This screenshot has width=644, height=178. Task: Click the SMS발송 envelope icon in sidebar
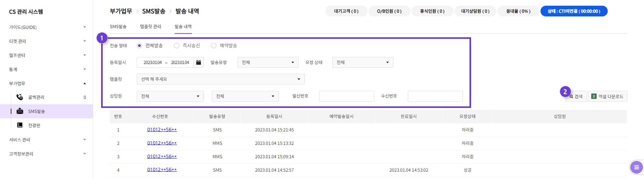(x=20, y=111)
